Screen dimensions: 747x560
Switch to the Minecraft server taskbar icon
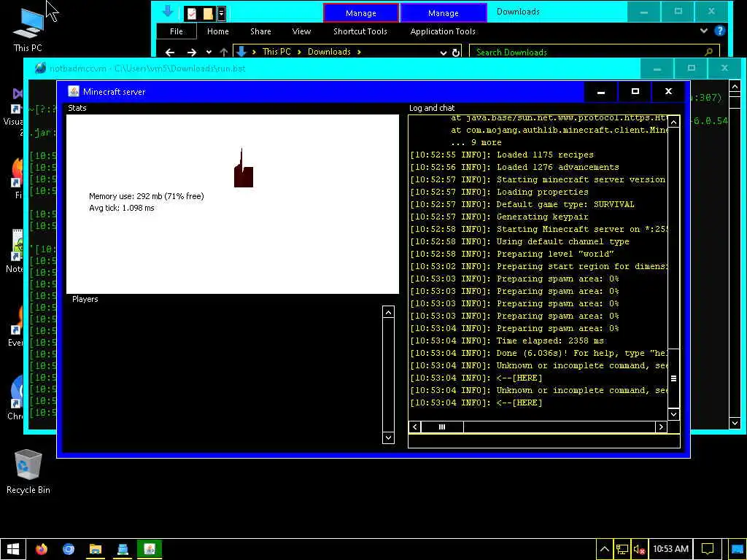(x=150, y=549)
